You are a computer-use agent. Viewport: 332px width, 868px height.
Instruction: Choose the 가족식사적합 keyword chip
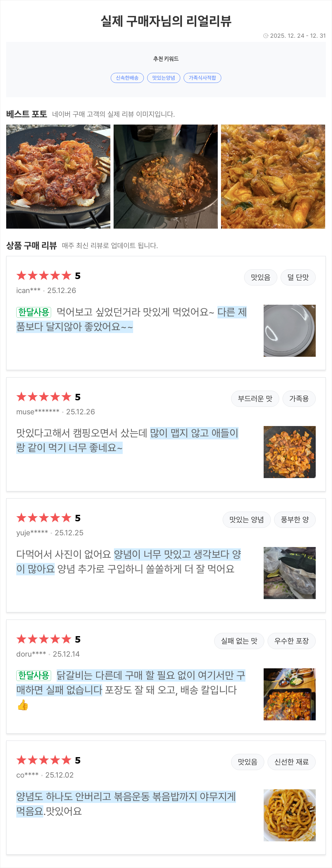point(202,78)
